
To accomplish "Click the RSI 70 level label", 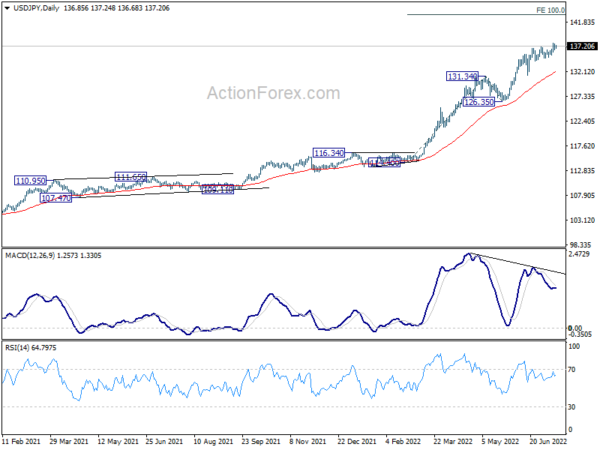I will [572, 370].
